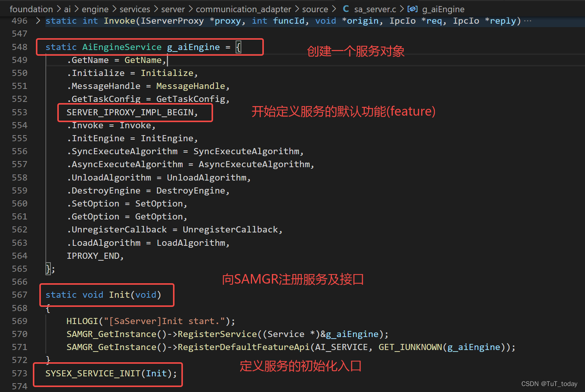585x392 pixels.
Task: Click IPROXY_END macro text
Action: [93, 256]
